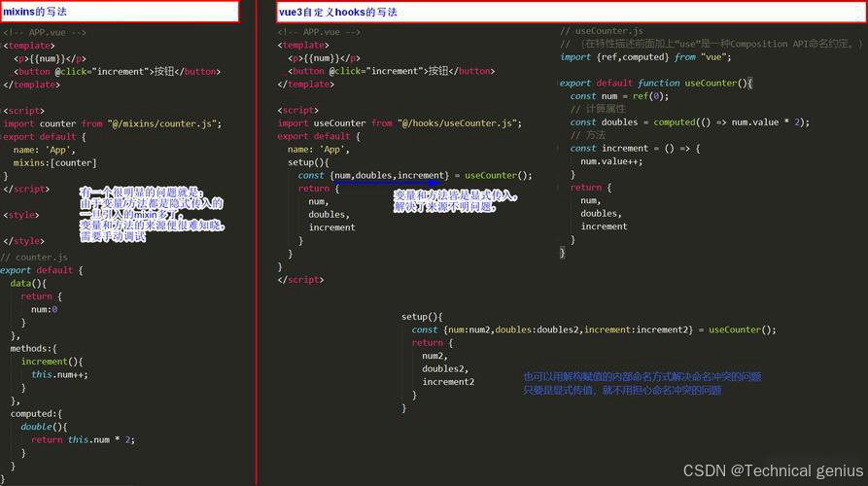Click the Composition API naming convention comment
The image size is (868, 486).
(x=711, y=44)
